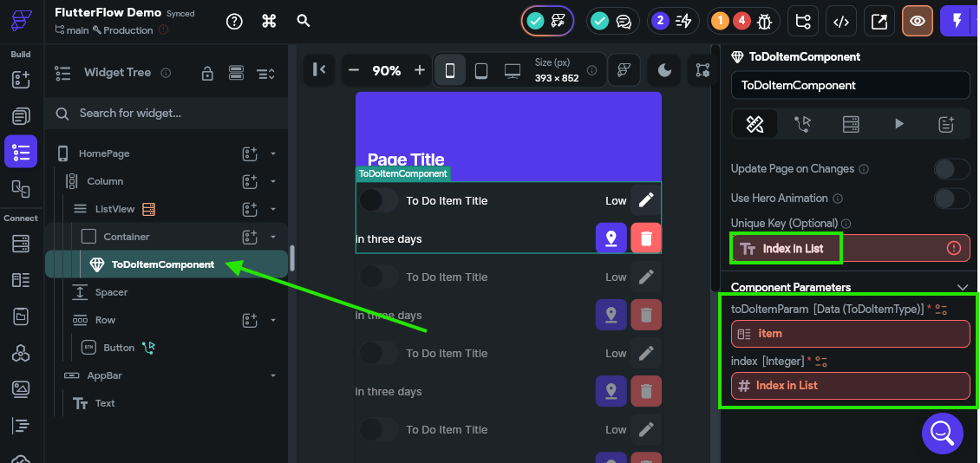Run test mode lightning button
980x463 pixels.
tap(957, 22)
